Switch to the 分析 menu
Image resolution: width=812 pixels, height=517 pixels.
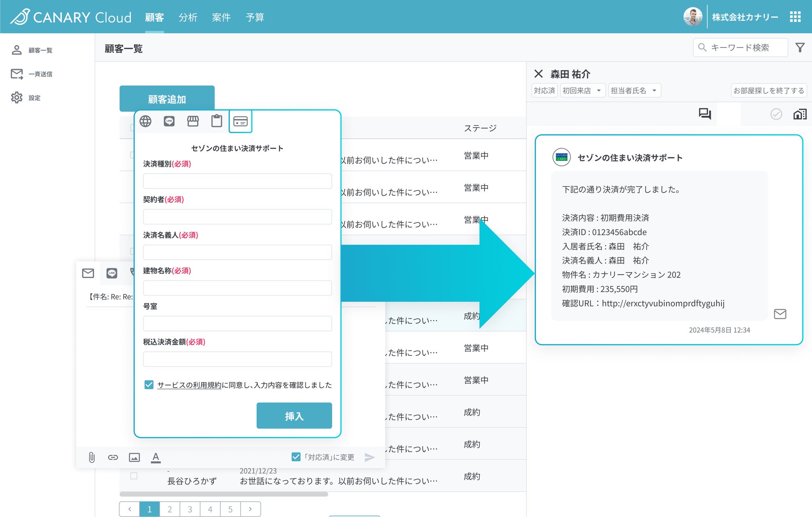(x=188, y=17)
